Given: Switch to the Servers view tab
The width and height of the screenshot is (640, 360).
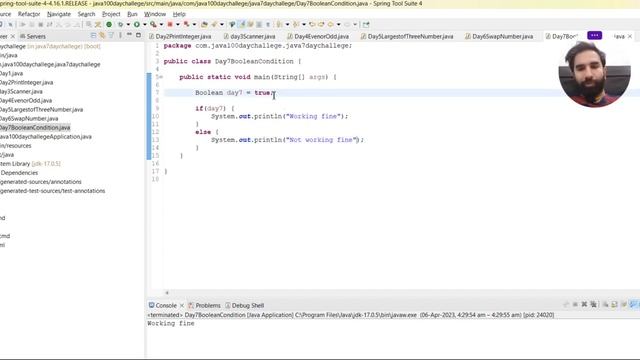Looking at the screenshot, I should coord(33,36).
